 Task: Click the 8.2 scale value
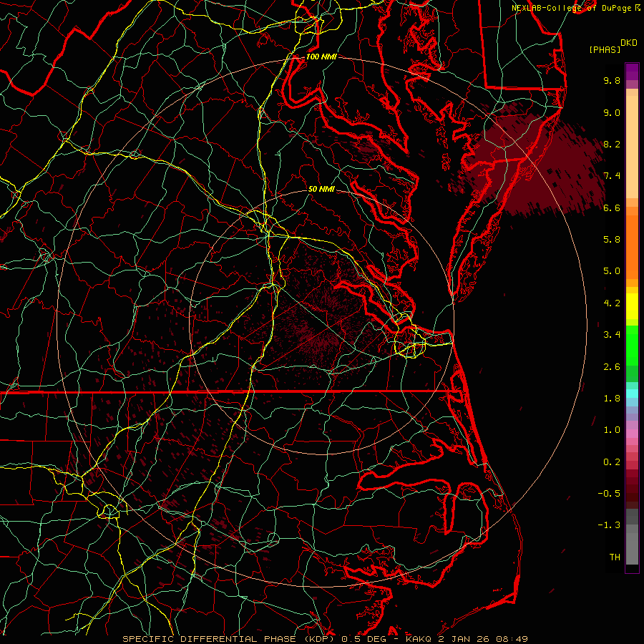tap(612, 144)
